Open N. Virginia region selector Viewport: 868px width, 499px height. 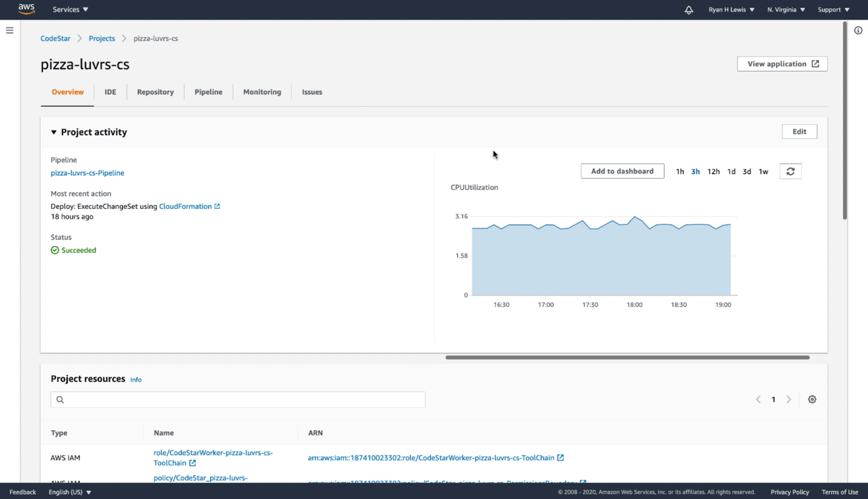[786, 10]
